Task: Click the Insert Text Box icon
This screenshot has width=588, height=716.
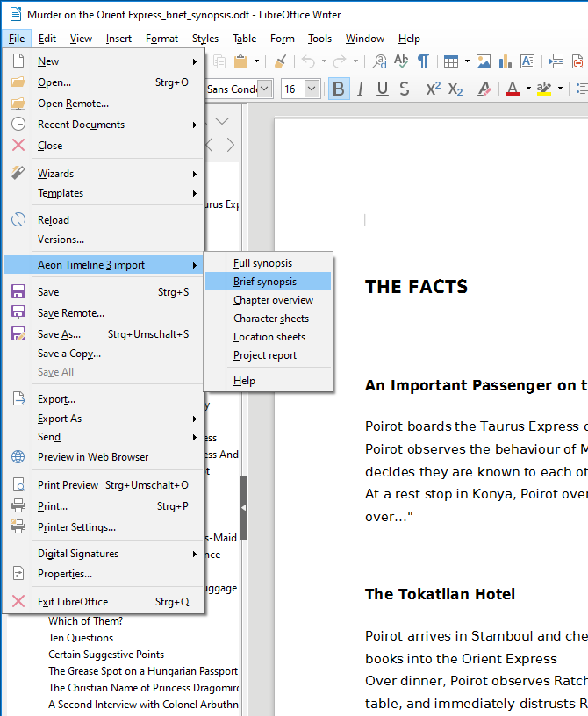Action: [527, 61]
